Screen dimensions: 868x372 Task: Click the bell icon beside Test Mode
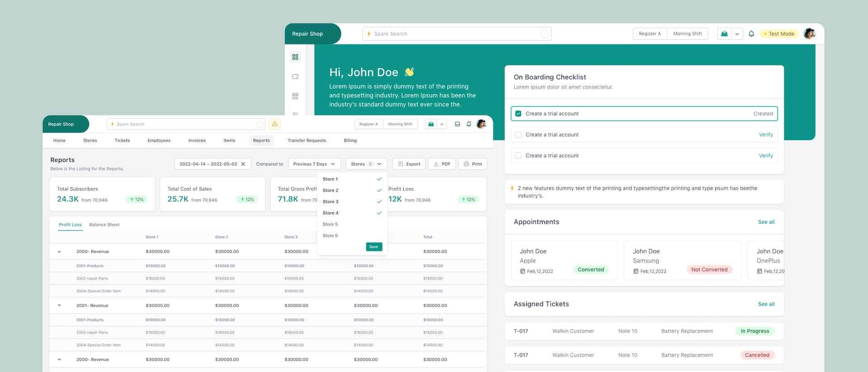click(751, 34)
